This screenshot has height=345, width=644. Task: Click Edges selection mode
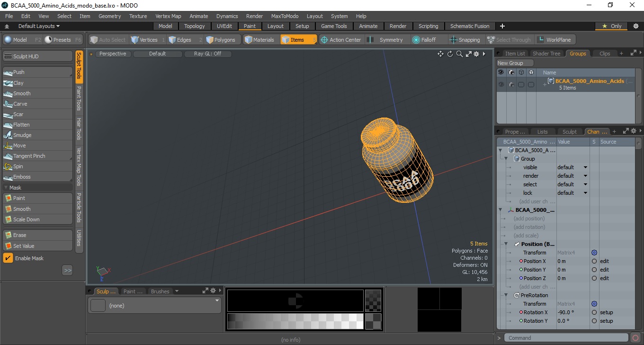(185, 40)
